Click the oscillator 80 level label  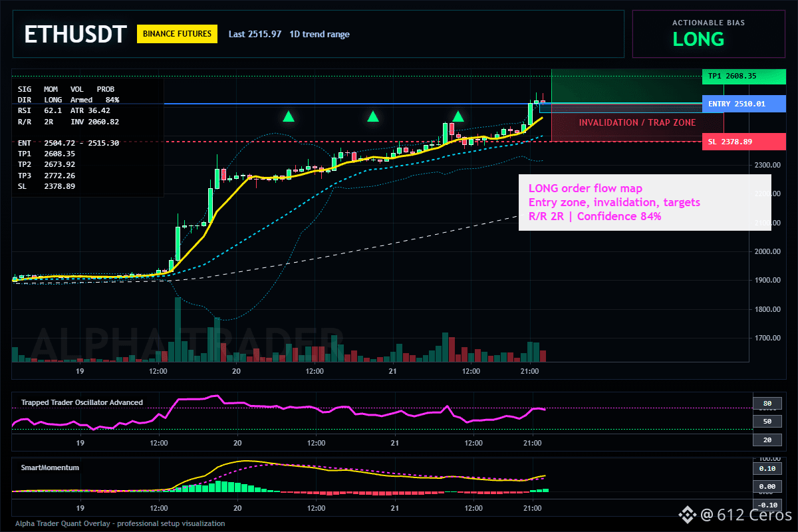(767, 403)
